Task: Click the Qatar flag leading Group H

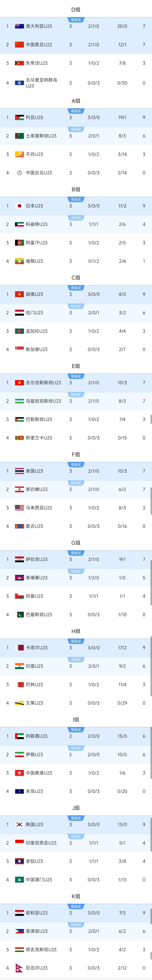Action: pos(19,648)
